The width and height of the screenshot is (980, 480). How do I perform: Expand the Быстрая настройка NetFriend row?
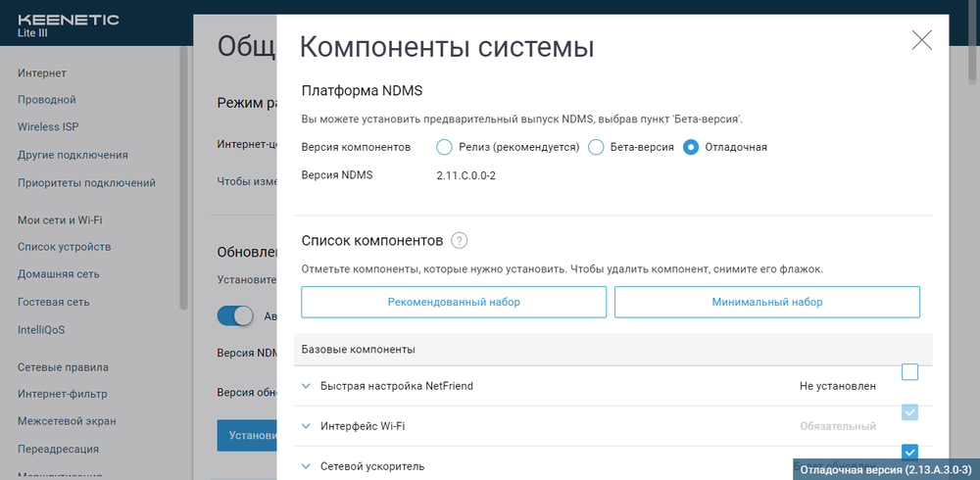tap(307, 386)
